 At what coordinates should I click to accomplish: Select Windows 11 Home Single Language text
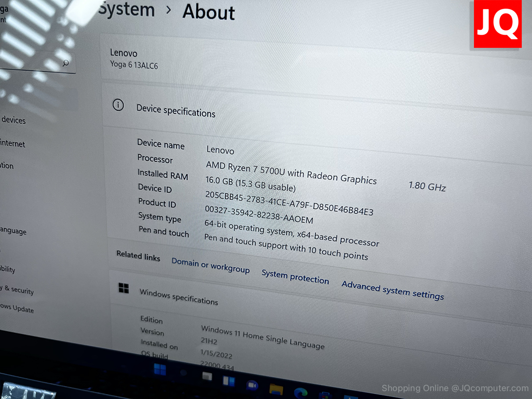pos(263,337)
